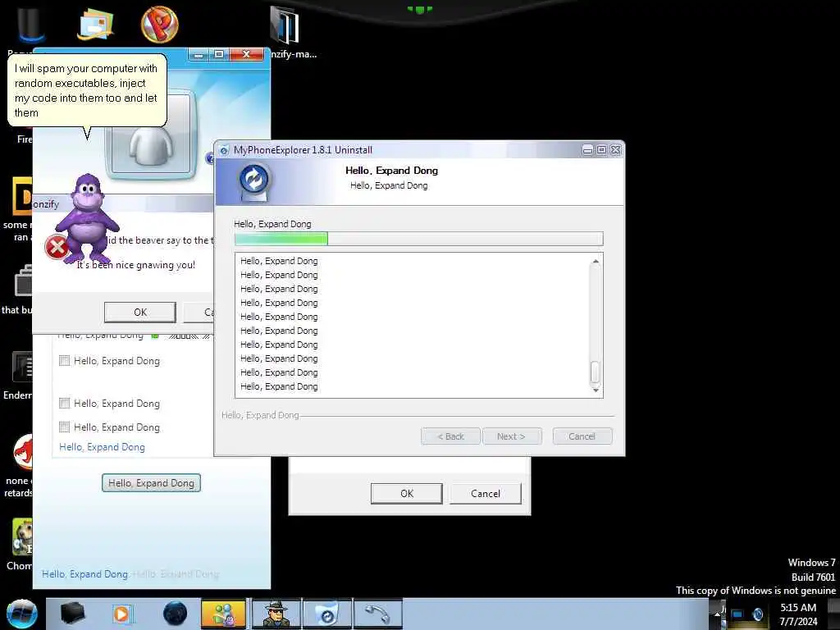Tick the bottom checkbox in the Messenger window

coord(64,427)
